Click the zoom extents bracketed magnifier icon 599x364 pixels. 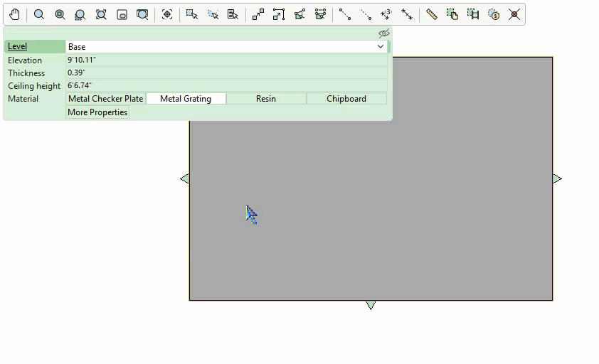[x=101, y=14]
